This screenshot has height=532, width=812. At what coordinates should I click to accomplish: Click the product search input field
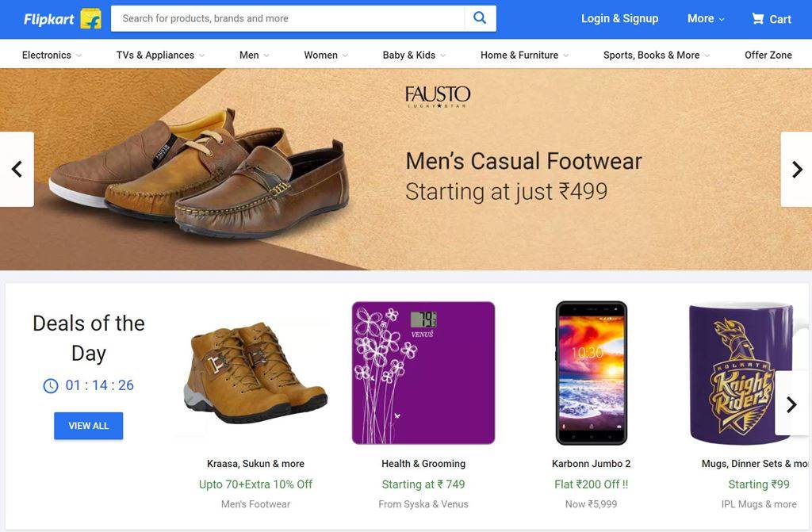coord(285,17)
